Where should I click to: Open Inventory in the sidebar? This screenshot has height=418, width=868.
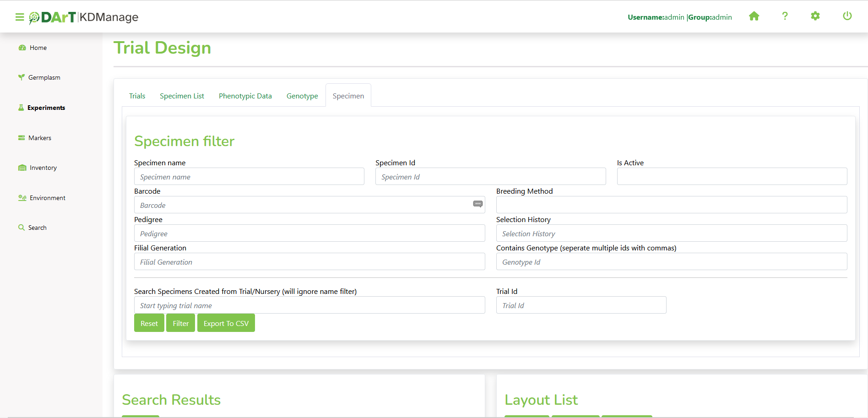point(43,168)
